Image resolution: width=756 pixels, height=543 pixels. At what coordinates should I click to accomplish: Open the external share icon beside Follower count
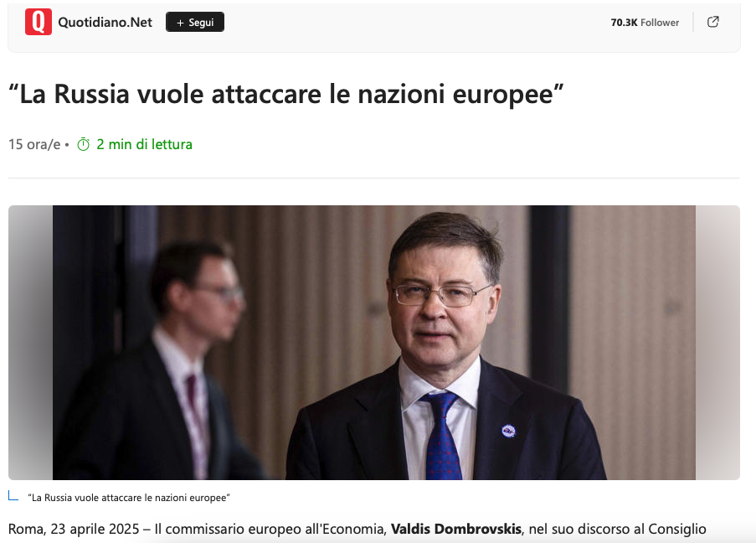click(x=712, y=22)
